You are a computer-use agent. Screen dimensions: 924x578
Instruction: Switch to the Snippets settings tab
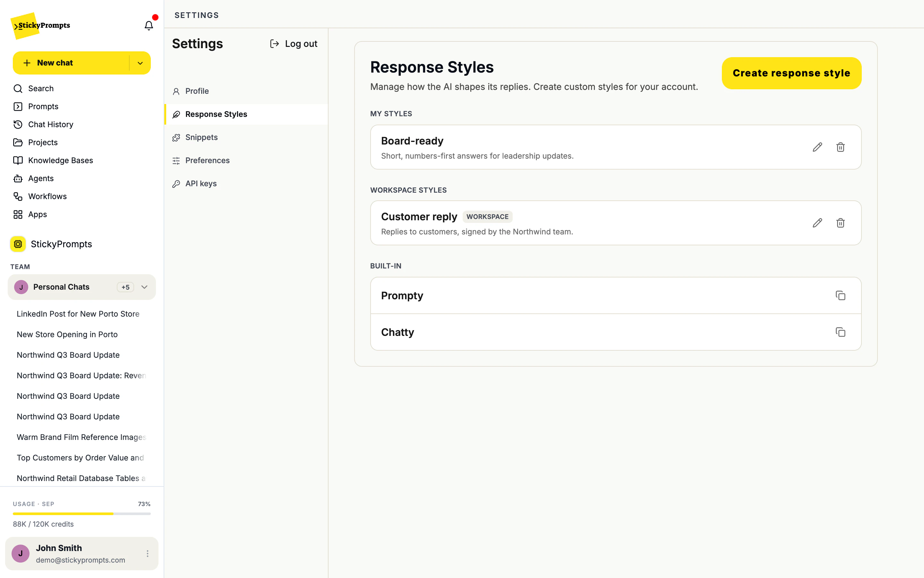246,138
